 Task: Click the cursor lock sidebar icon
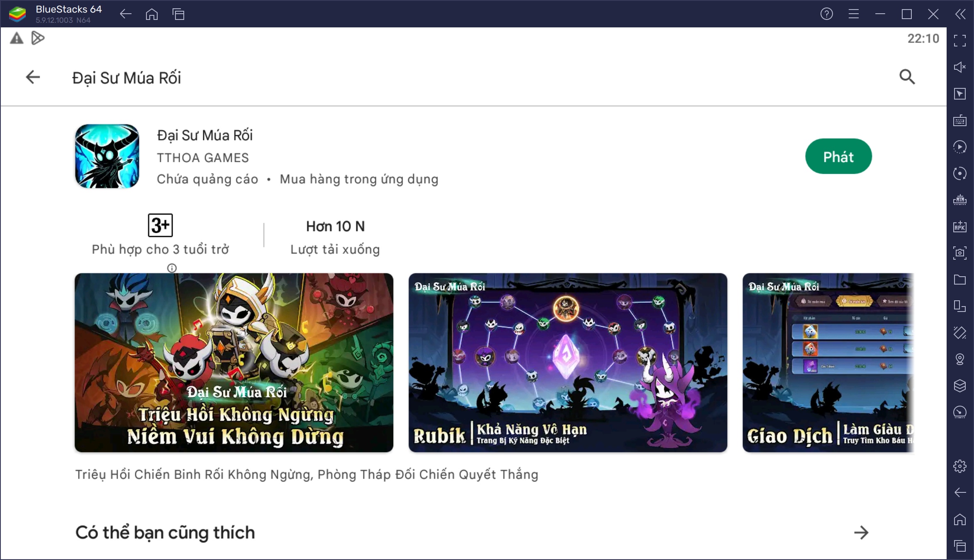pyautogui.click(x=959, y=94)
